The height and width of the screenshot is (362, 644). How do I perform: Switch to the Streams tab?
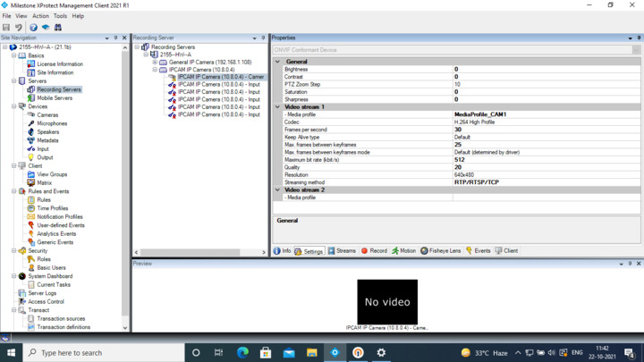click(341, 251)
